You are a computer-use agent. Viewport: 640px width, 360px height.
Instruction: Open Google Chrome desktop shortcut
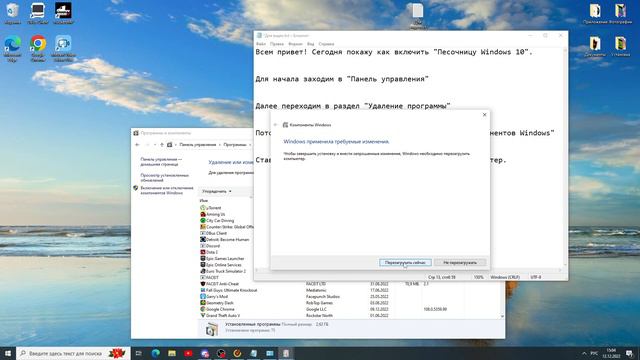pos(38,48)
